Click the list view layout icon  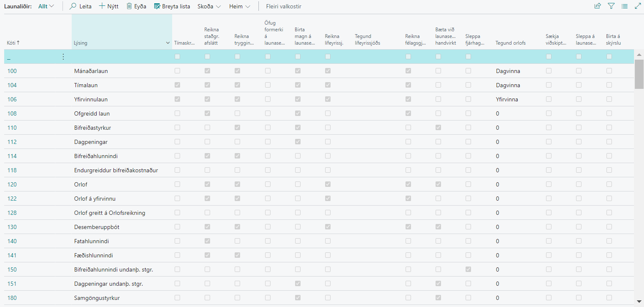[x=624, y=6]
